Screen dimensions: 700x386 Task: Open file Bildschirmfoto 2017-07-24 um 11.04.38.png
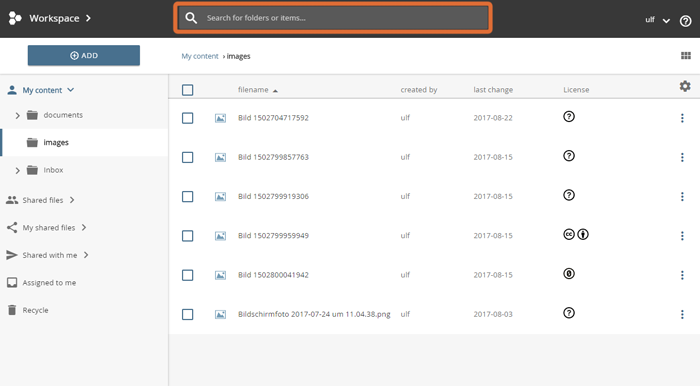coord(314,314)
